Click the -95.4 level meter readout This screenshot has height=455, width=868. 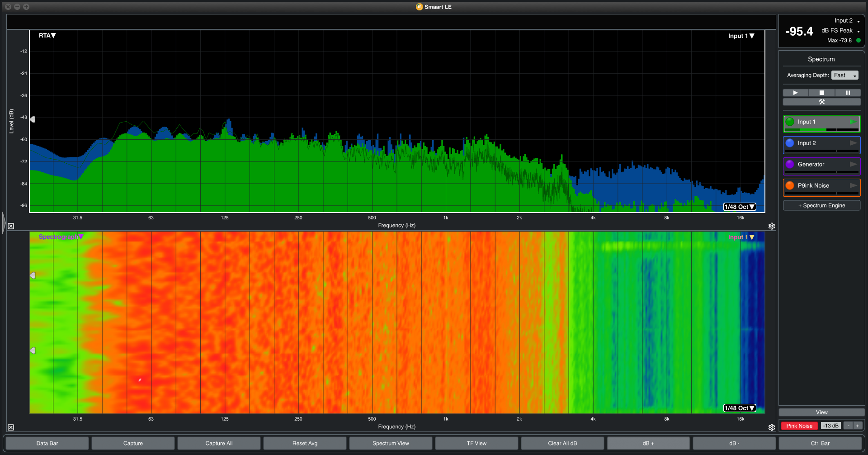(x=799, y=31)
